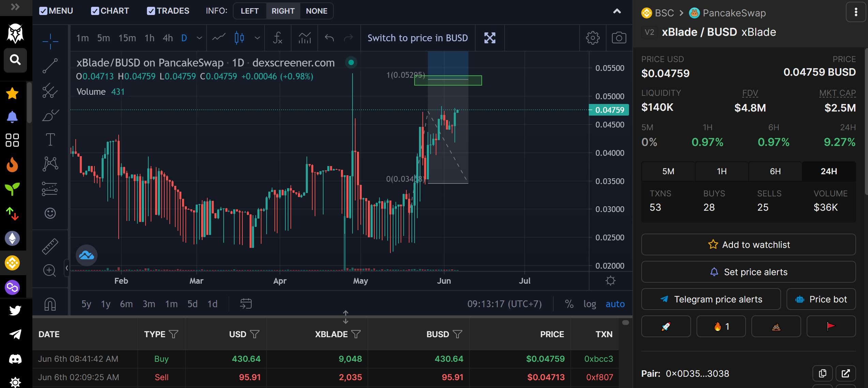Toggle the magnet snap mode
The width and height of the screenshot is (868, 388).
tap(50, 304)
